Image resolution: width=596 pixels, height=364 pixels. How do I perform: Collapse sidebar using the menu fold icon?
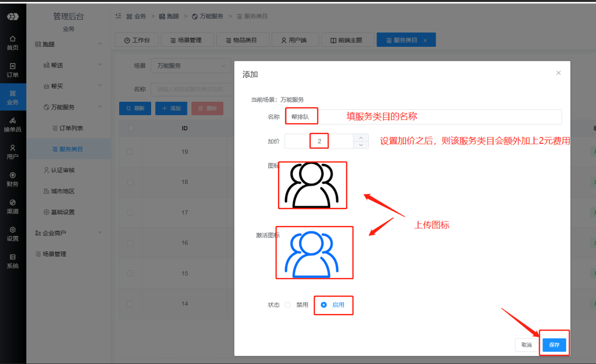(118, 16)
